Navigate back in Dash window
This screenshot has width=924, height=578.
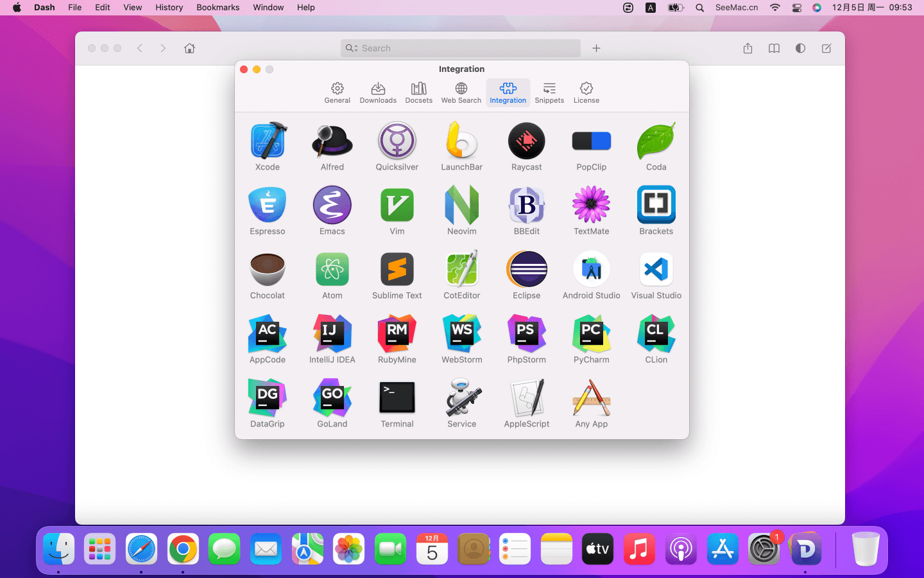[x=140, y=48]
